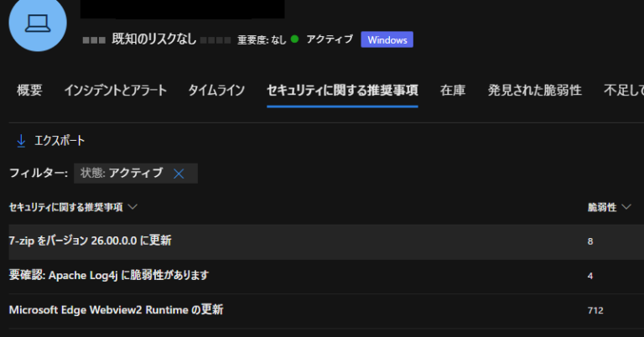Expand the セキュリティに関する推奨事項 column header chevron
This screenshot has width=644, height=337.
pos(132,207)
